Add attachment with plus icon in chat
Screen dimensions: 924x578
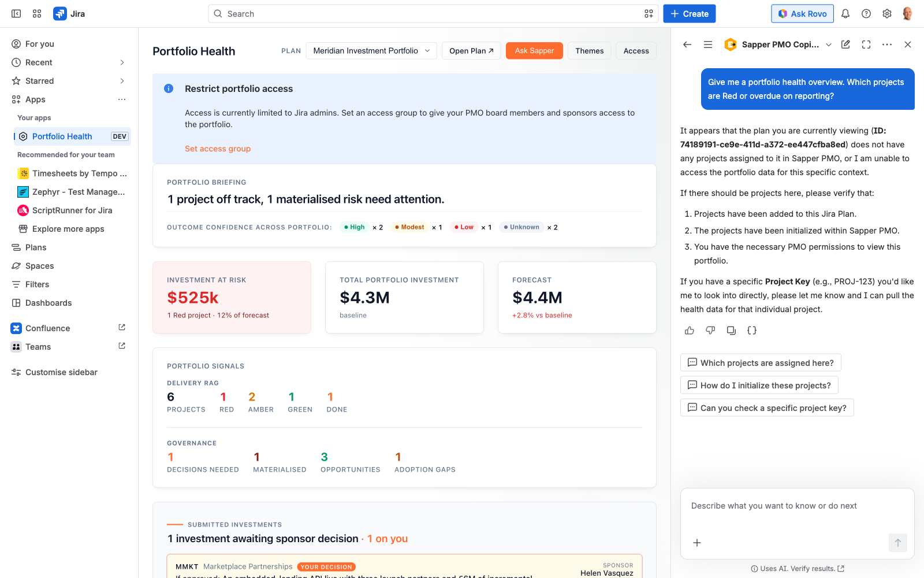[697, 543]
